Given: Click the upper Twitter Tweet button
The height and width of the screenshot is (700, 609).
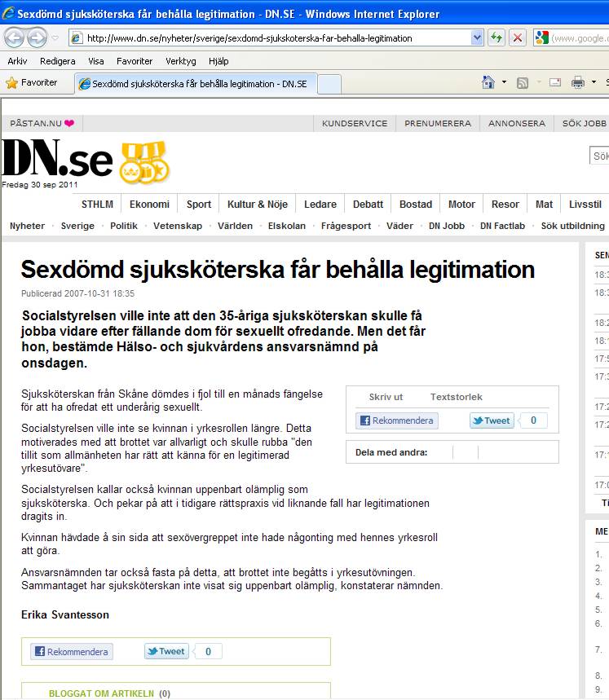Looking at the screenshot, I should tap(492, 420).
